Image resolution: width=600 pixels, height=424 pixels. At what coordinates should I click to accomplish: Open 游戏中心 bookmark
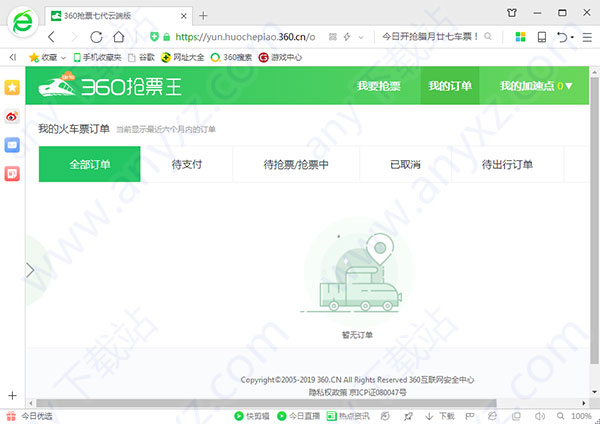point(280,57)
